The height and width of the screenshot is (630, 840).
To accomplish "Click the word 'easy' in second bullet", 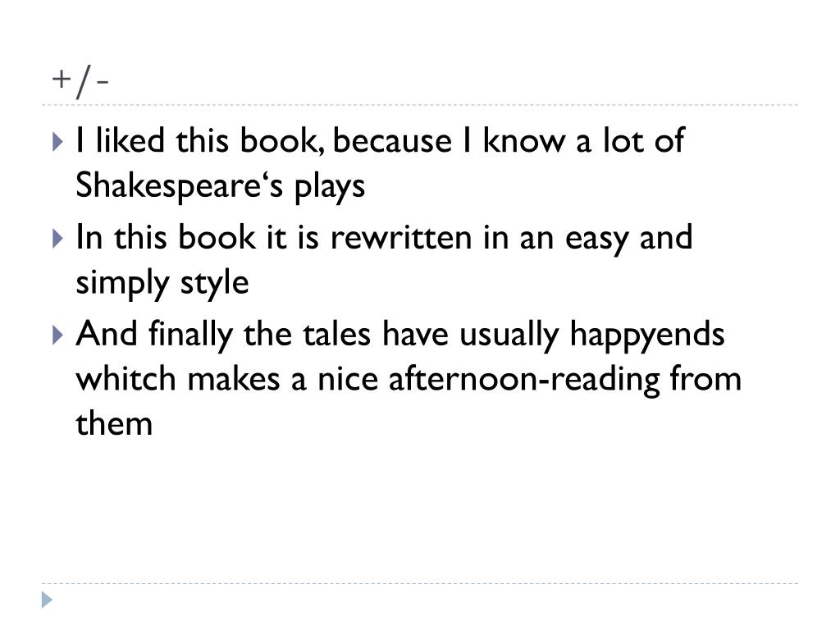I will point(596,240).
